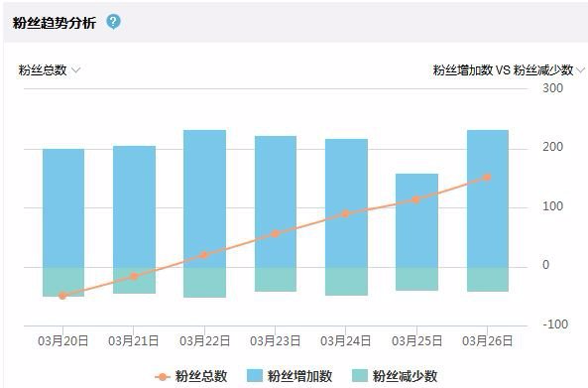This screenshot has width=588, height=388.
Task: Select the 03月26日 line data point
Action: click(x=487, y=178)
